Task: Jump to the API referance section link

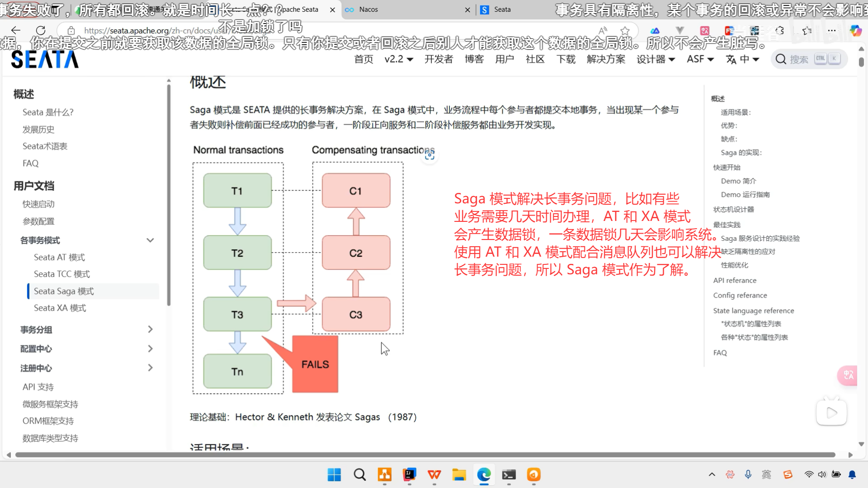Action: tap(735, 280)
